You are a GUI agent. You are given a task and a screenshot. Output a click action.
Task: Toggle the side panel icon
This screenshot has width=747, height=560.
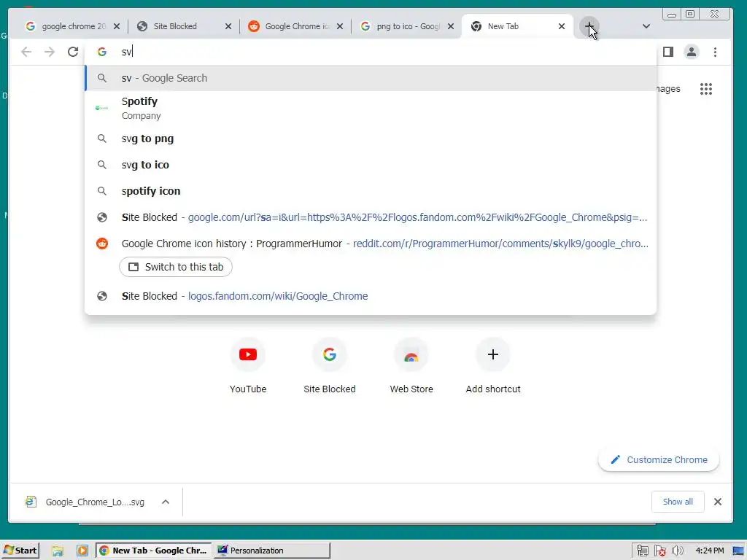[x=668, y=52]
